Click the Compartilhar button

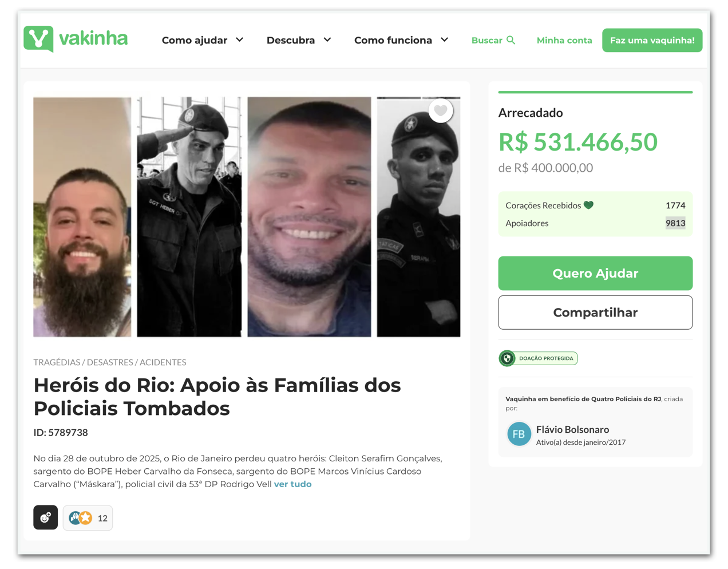(x=595, y=313)
